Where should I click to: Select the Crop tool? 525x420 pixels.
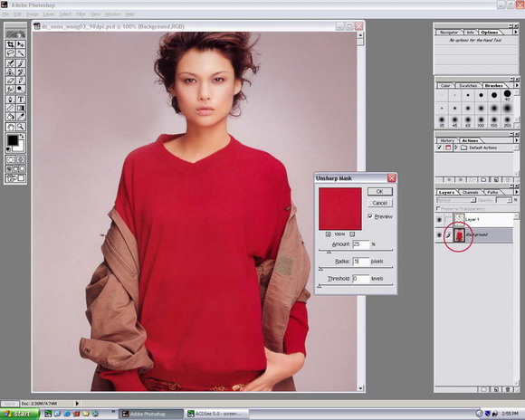click(x=10, y=44)
